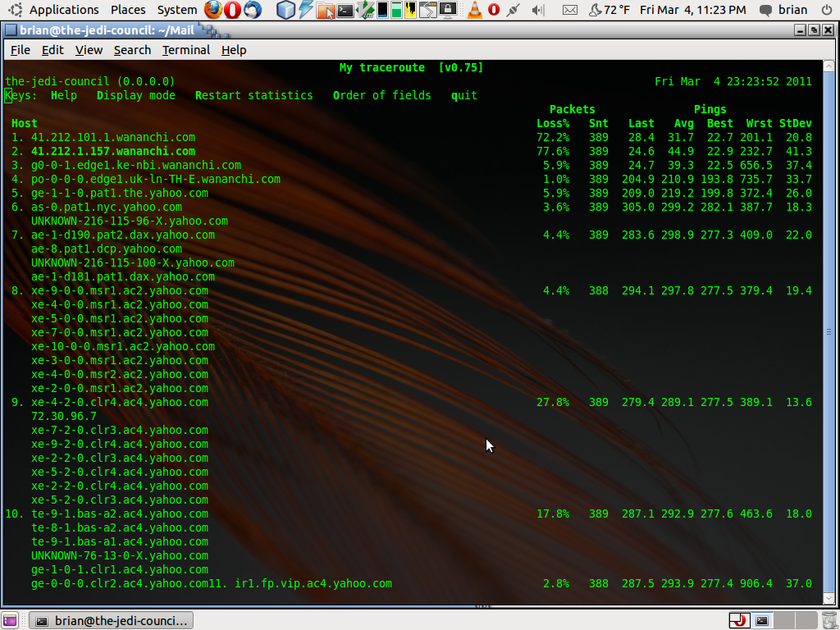Open the mail envelope indicator
This screenshot has width=840, height=630.
[x=570, y=10]
